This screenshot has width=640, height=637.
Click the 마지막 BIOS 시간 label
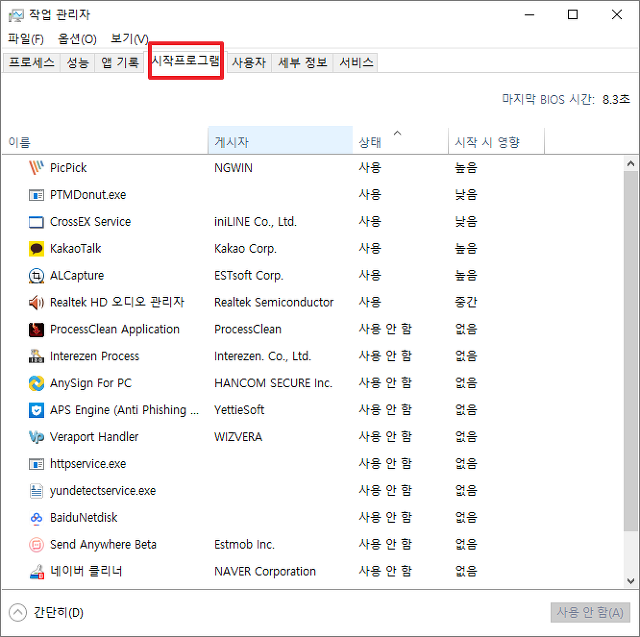pyautogui.click(x=548, y=99)
